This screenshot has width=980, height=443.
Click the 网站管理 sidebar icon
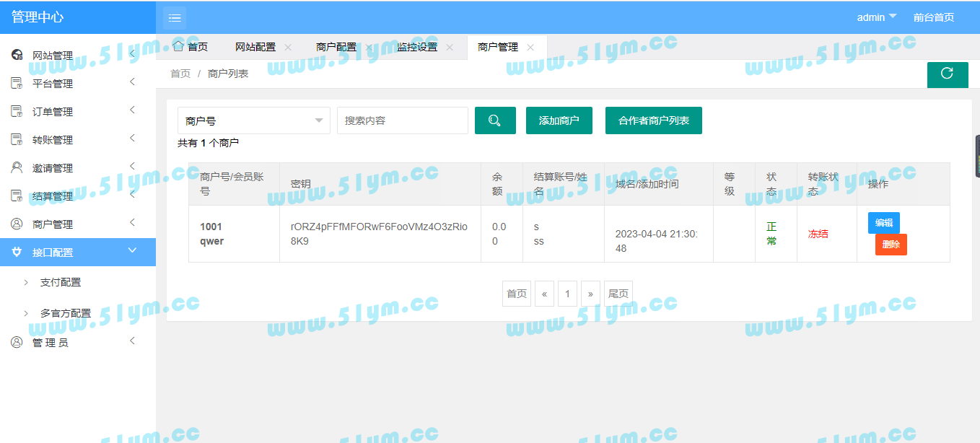pyautogui.click(x=17, y=55)
